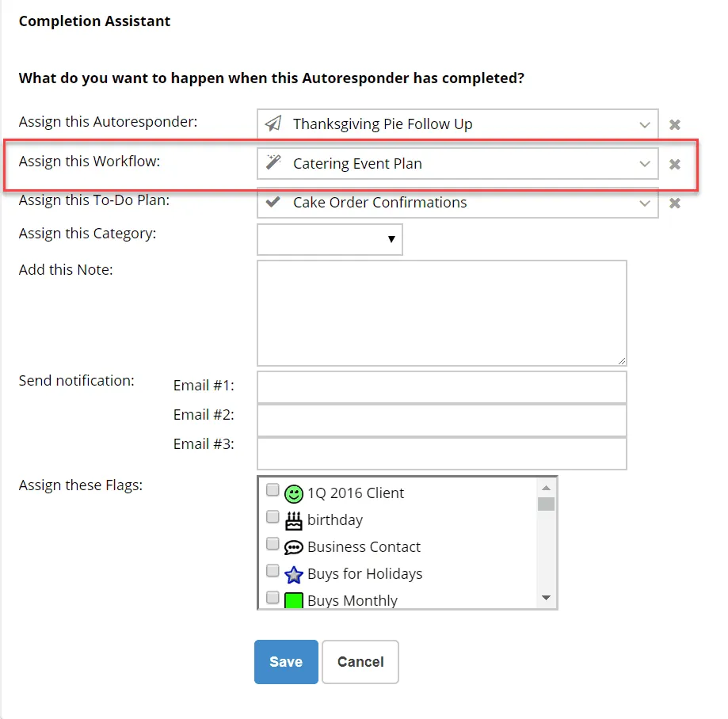Check the 1Q 2016 Client flag

click(x=273, y=489)
